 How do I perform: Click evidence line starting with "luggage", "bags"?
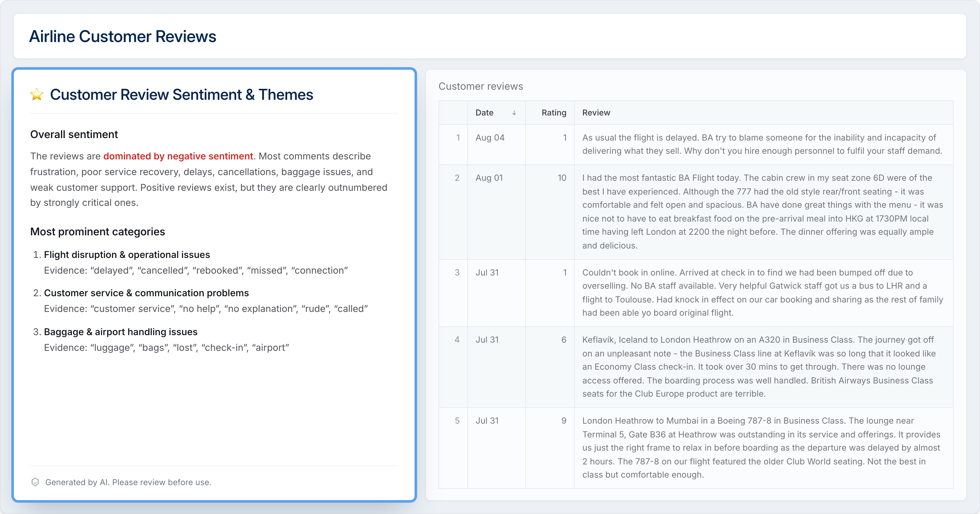pyautogui.click(x=166, y=347)
